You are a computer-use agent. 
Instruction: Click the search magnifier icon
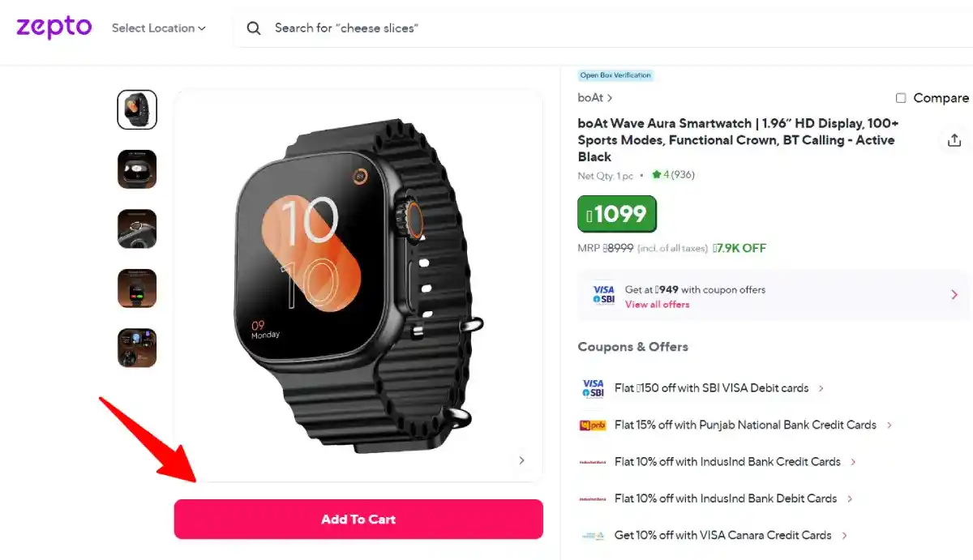[254, 28]
